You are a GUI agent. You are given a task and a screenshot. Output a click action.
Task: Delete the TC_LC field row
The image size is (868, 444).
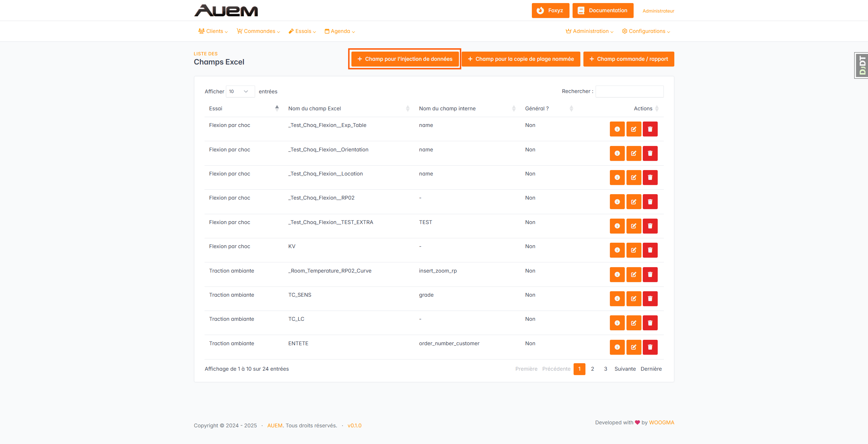650,323
